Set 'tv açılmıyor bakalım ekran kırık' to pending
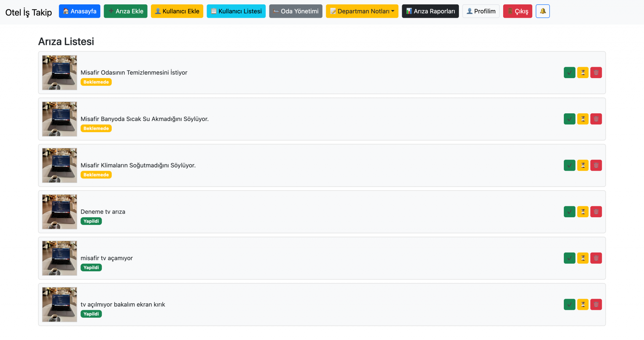 (x=583, y=304)
